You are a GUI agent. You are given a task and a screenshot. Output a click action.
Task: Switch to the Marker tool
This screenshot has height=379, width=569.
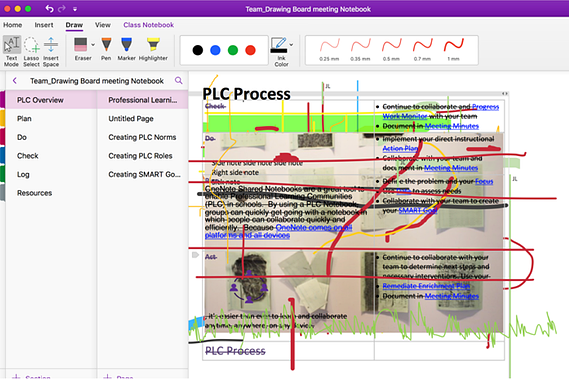[126, 49]
